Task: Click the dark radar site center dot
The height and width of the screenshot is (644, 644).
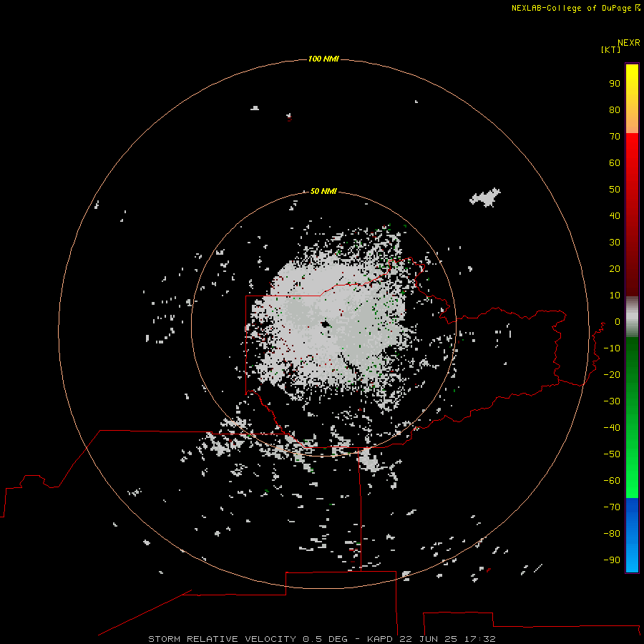Action: (326, 326)
